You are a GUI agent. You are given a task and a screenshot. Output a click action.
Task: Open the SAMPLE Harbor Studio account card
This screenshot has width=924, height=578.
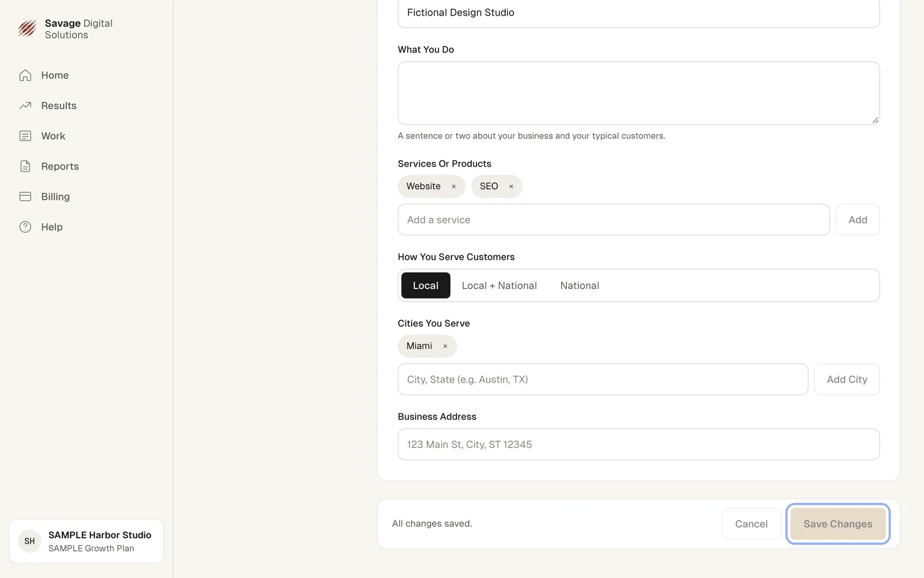(86, 542)
